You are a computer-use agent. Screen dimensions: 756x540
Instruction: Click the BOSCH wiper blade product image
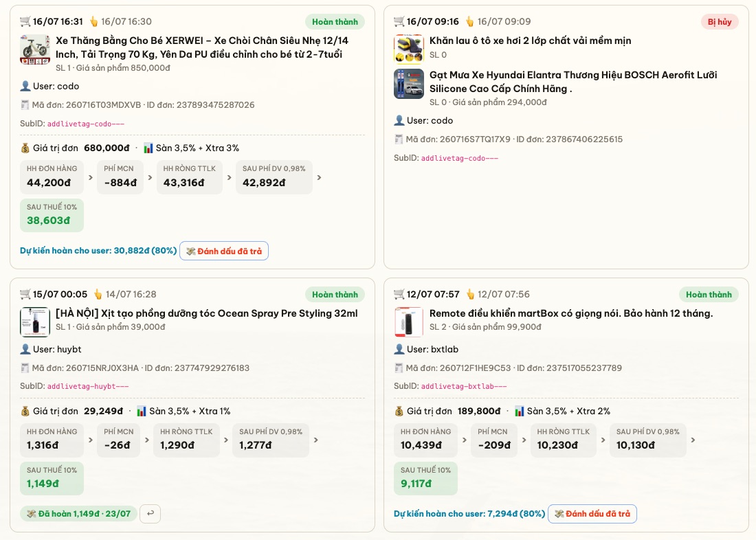[409, 84]
